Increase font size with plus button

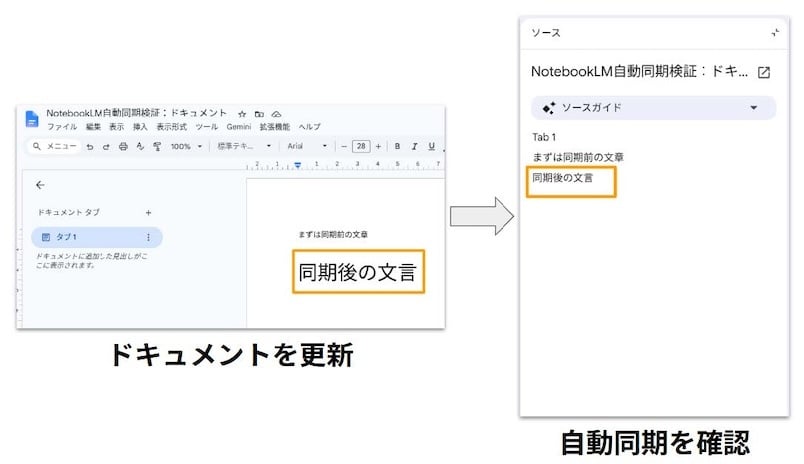pos(378,146)
